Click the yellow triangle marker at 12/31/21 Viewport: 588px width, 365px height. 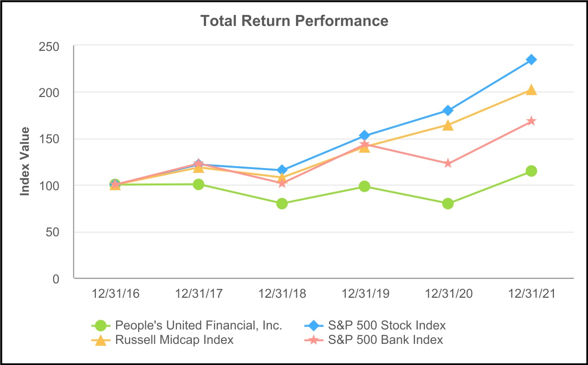tap(531, 90)
